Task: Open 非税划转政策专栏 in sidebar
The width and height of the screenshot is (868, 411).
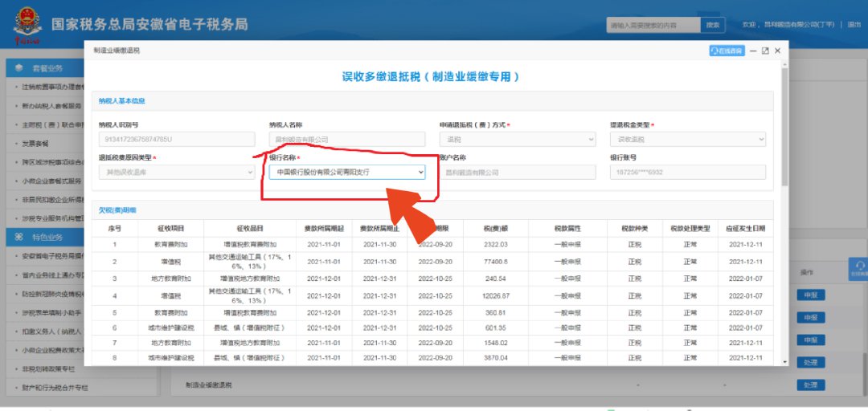Action: pos(48,369)
